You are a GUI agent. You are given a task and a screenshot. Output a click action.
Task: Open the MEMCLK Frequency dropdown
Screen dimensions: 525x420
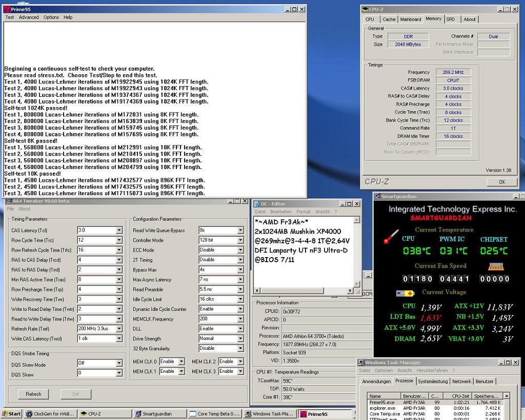240,319
